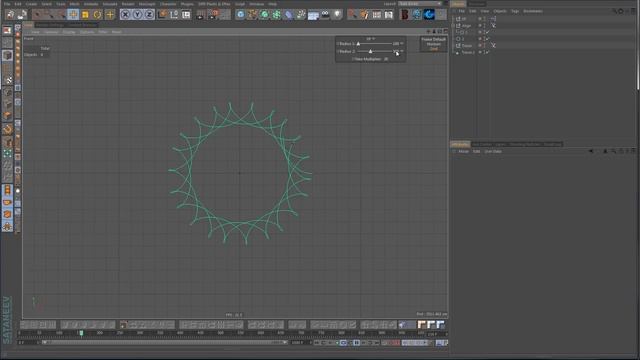Add a Camera object
Screen dimensions: 640x360
tap(325, 15)
